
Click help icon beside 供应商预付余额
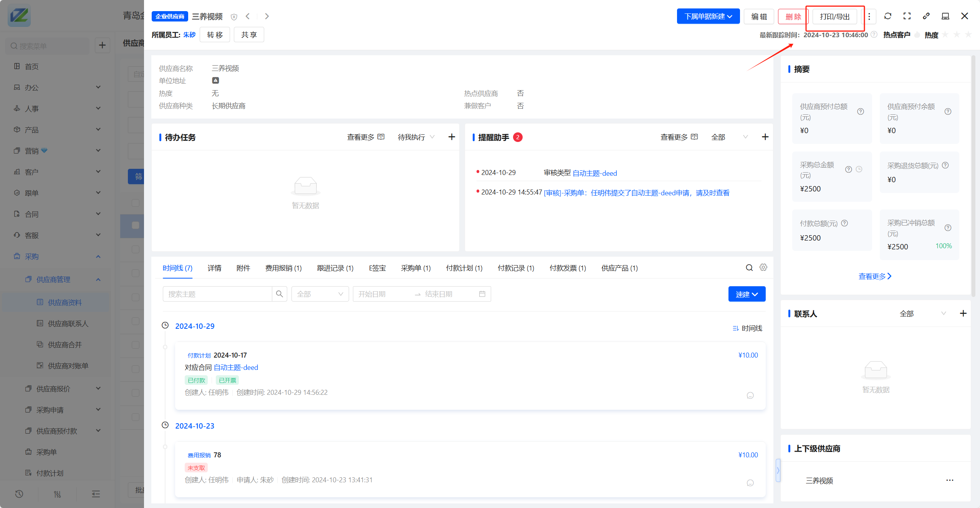pos(948,111)
